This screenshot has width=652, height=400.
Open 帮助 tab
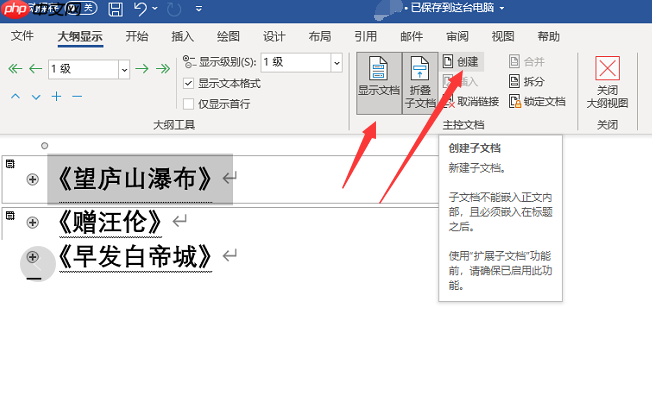[548, 37]
